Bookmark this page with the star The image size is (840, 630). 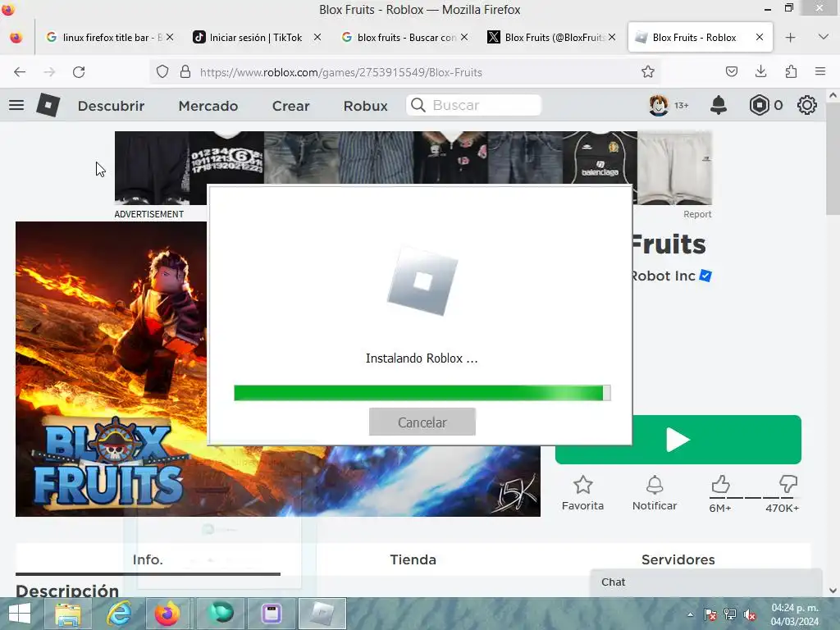click(x=648, y=72)
